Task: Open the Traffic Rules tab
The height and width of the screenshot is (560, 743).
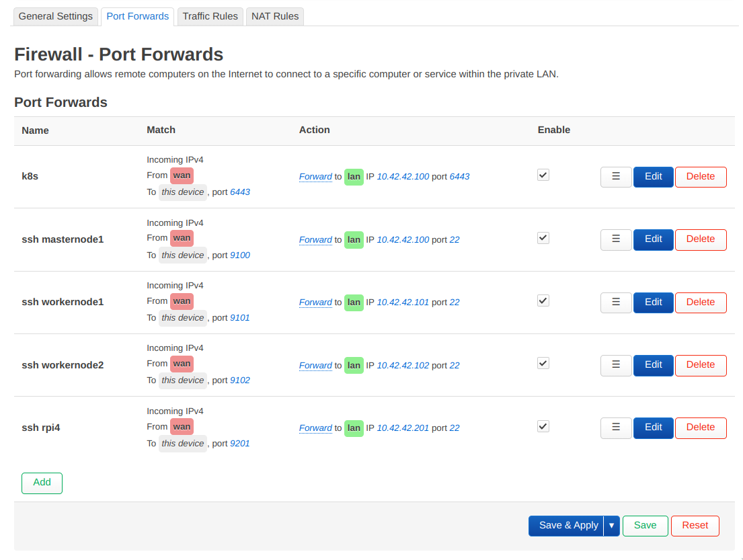Action: click(210, 16)
